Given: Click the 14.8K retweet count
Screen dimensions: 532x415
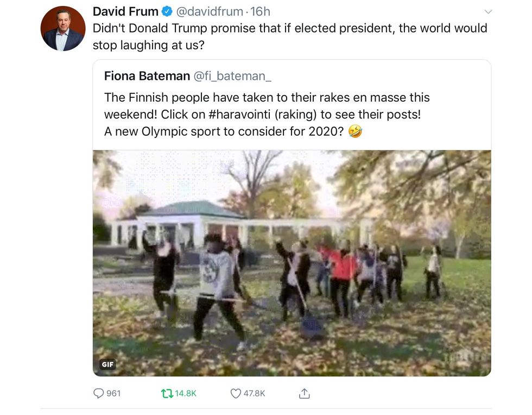Looking at the screenshot, I should tap(186, 393).
